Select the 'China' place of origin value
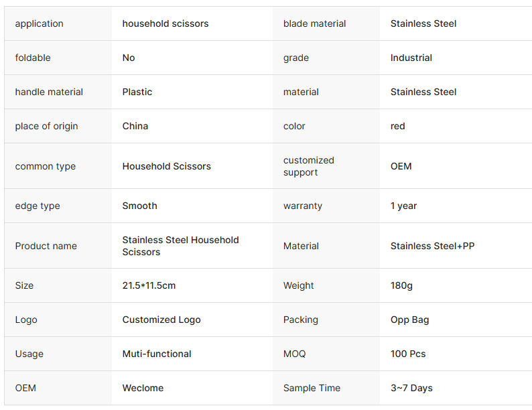This screenshot has width=532, height=410. [x=135, y=126]
